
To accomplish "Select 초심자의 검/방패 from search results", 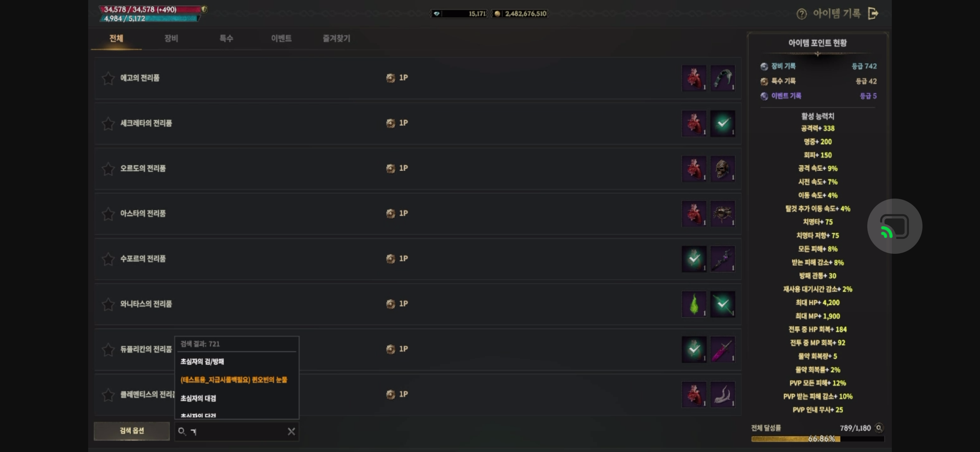I will coord(202,361).
